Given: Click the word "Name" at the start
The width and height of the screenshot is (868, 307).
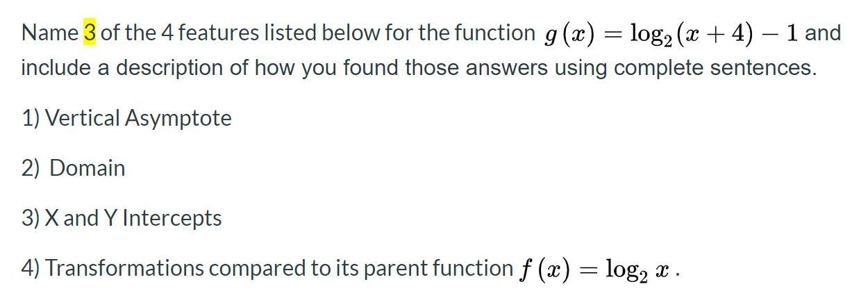Looking at the screenshot, I should (x=50, y=33).
